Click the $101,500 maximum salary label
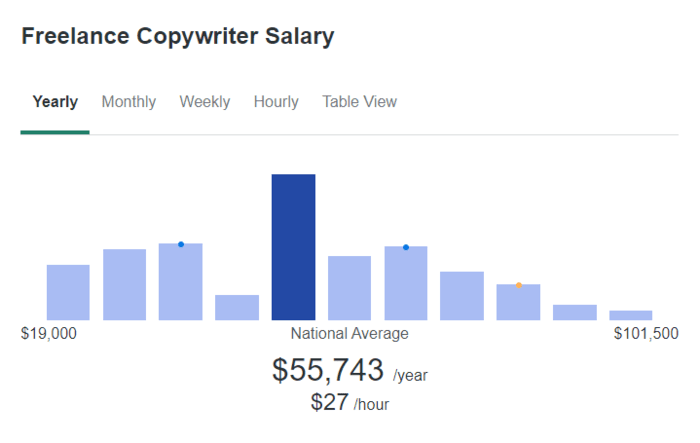This screenshot has height=443, width=700. tap(646, 334)
